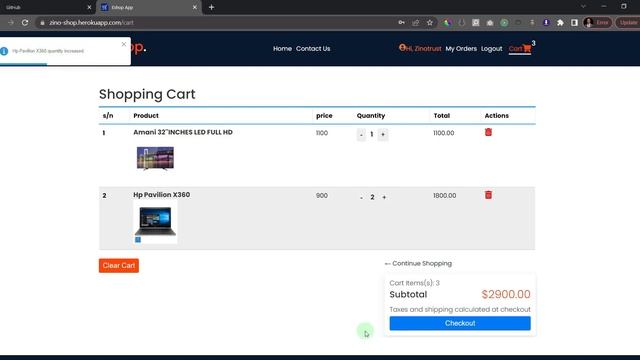Image resolution: width=640 pixels, height=360 pixels.
Task: Proceed with the Checkout button
Action: click(460, 323)
